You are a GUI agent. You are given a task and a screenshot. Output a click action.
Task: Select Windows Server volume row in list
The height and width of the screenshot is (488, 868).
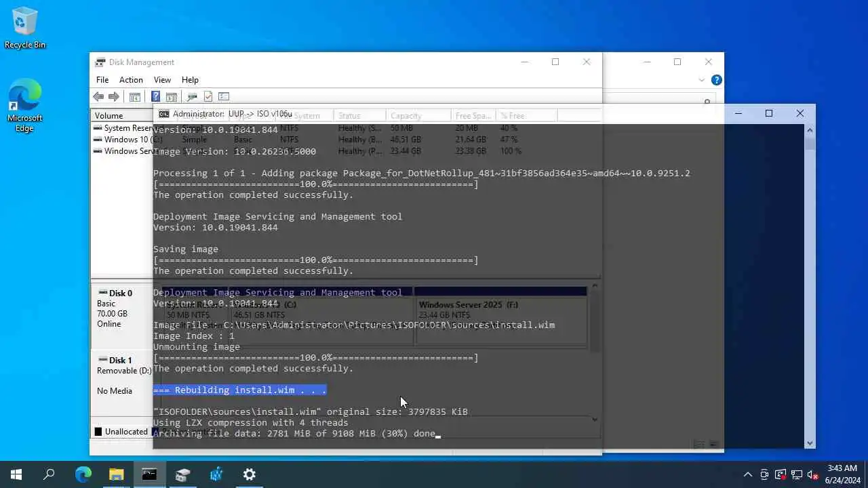coord(123,151)
